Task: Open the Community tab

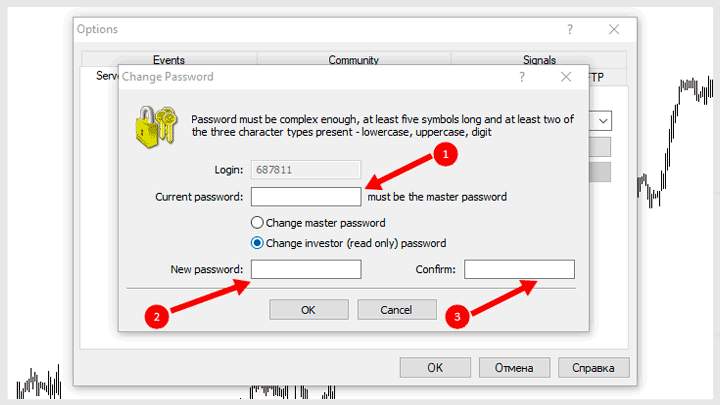Action: 354,60
